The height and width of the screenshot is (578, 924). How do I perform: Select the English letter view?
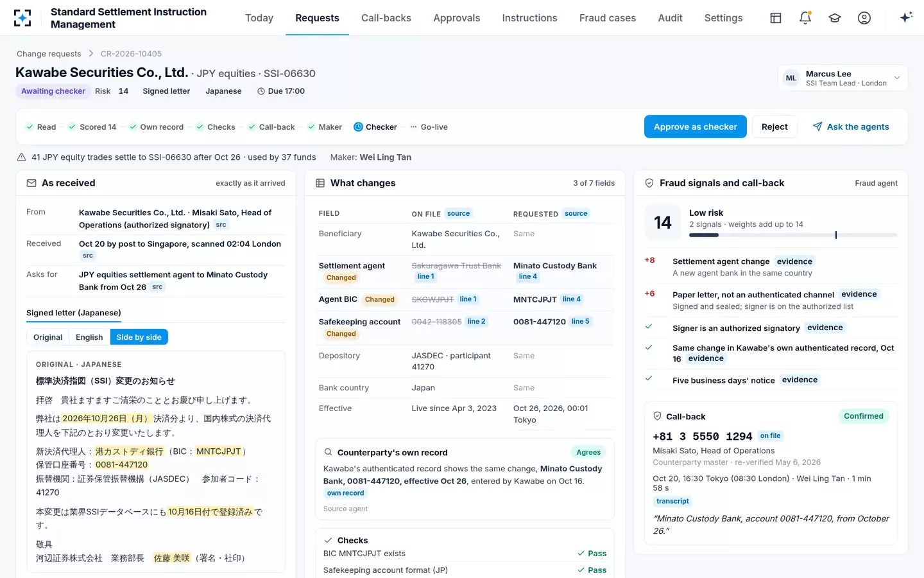click(89, 337)
